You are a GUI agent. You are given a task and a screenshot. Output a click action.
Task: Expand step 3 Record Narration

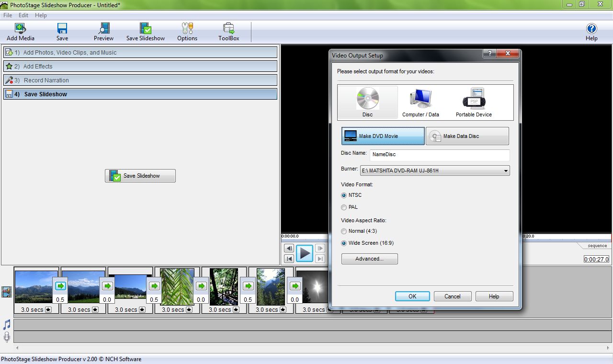(x=140, y=80)
